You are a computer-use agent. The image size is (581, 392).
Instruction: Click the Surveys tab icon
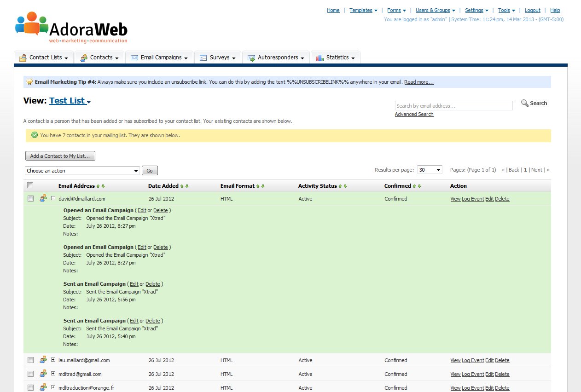pyautogui.click(x=203, y=58)
